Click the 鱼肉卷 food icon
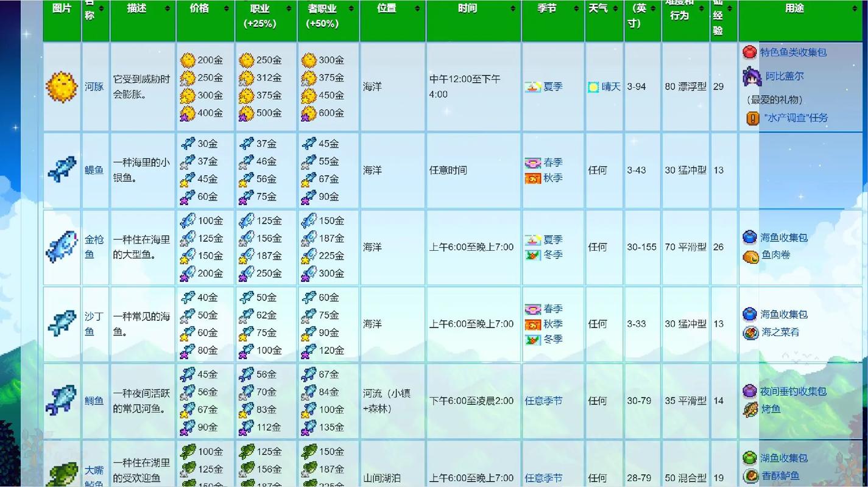 tap(750, 256)
